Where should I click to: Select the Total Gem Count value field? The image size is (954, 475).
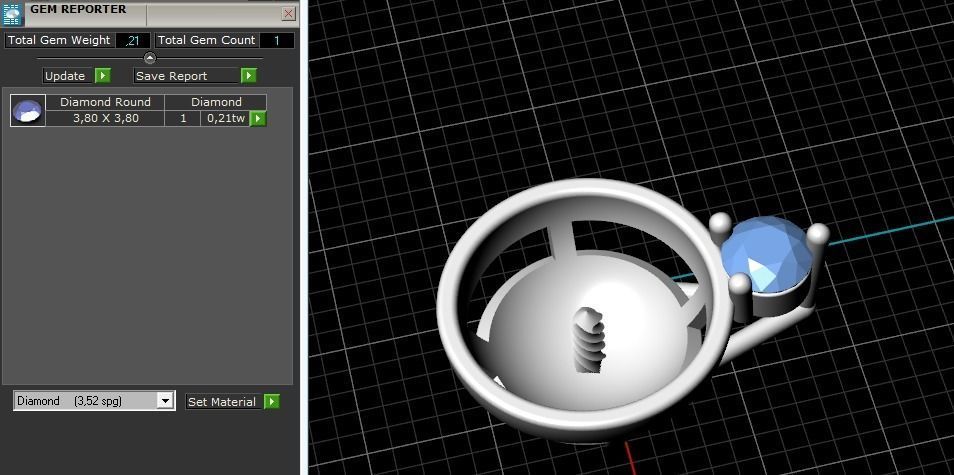pos(277,41)
